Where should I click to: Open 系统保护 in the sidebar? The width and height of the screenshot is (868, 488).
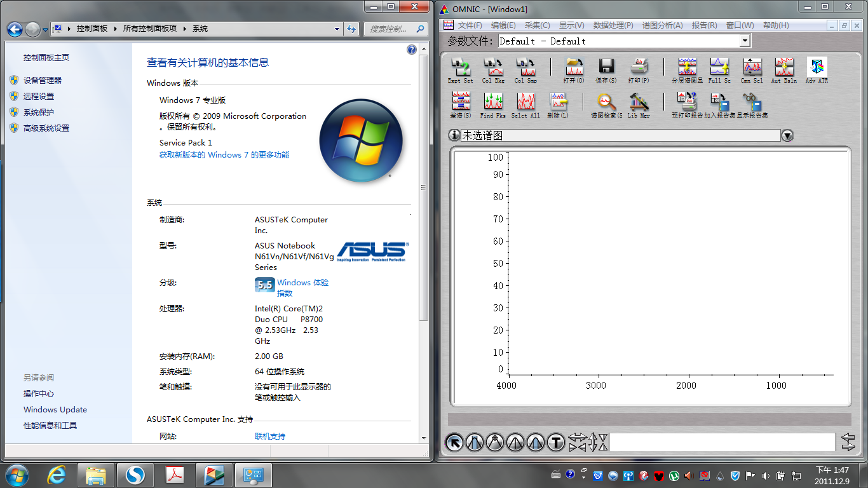point(39,112)
